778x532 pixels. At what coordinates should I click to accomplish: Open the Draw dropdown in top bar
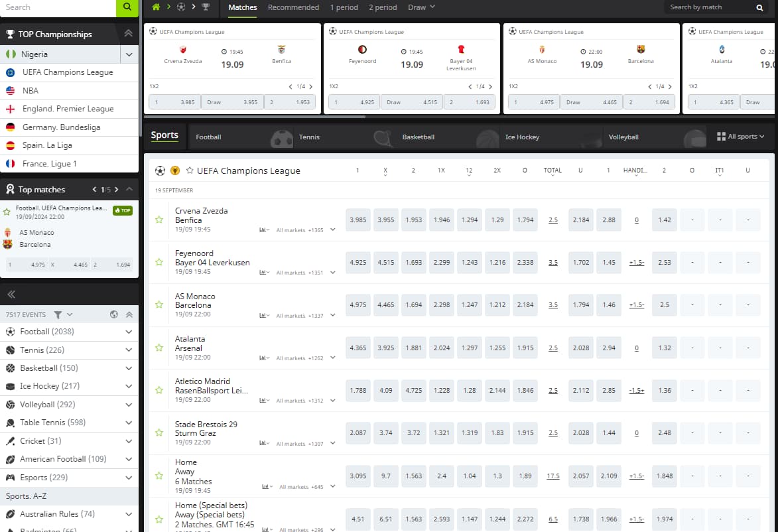[421, 7]
